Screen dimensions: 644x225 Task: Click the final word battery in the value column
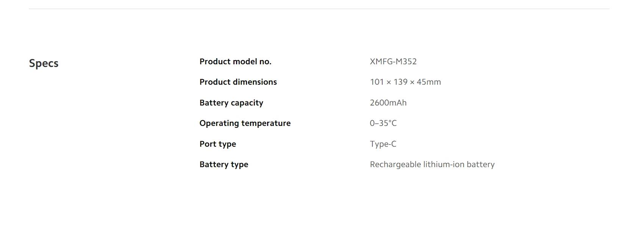click(x=480, y=164)
